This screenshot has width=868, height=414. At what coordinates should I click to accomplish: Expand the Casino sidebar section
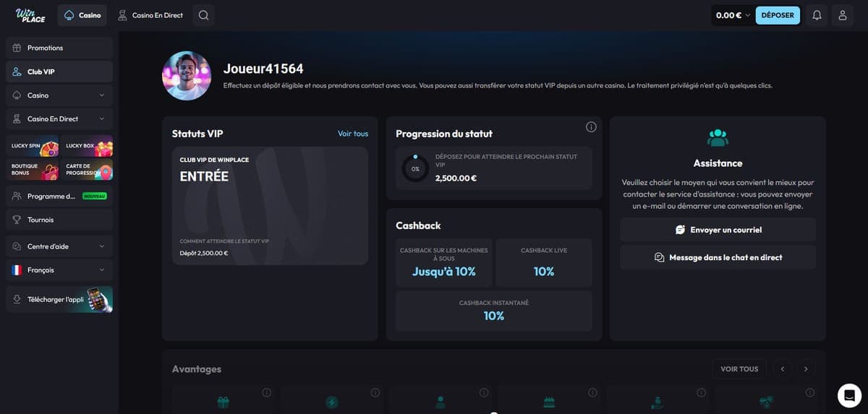click(x=59, y=95)
